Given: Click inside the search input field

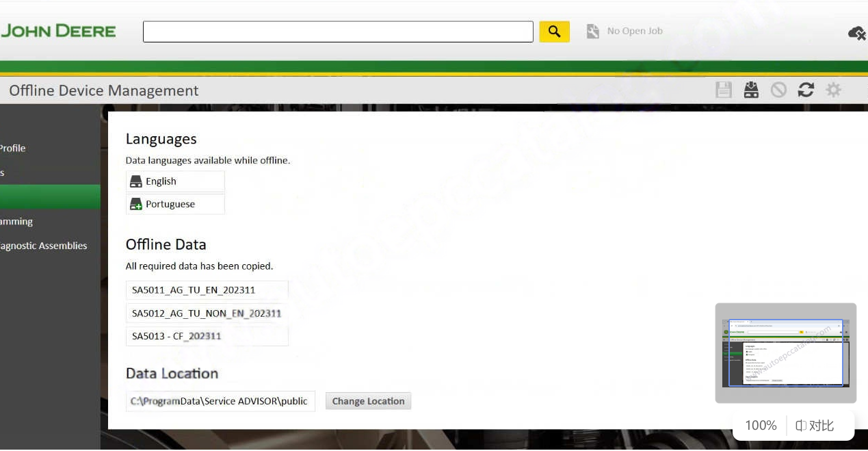Looking at the screenshot, I should [338, 31].
